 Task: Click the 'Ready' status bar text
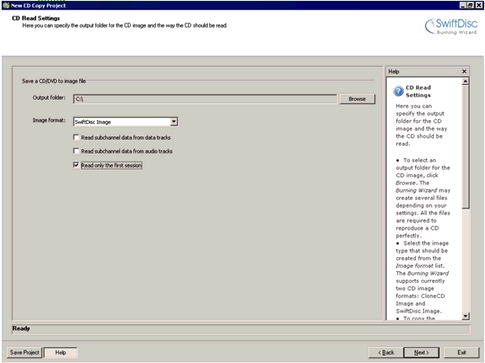21,329
